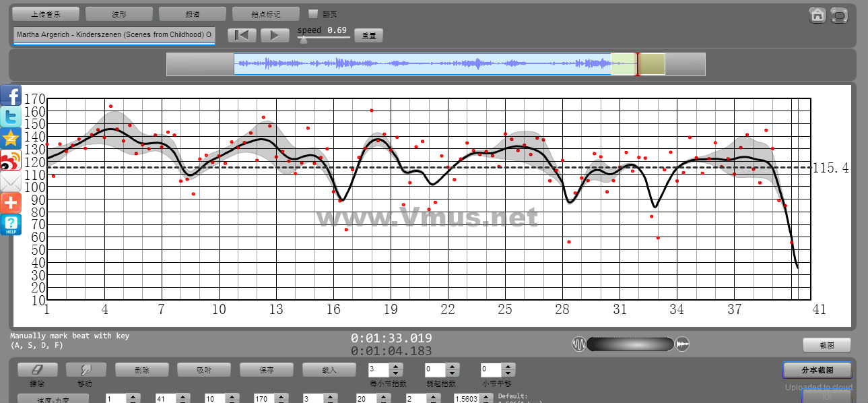Increase the 弱起拍数 pickup beats stepper
Image resolution: width=868 pixels, height=403 pixels.
click(x=453, y=367)
